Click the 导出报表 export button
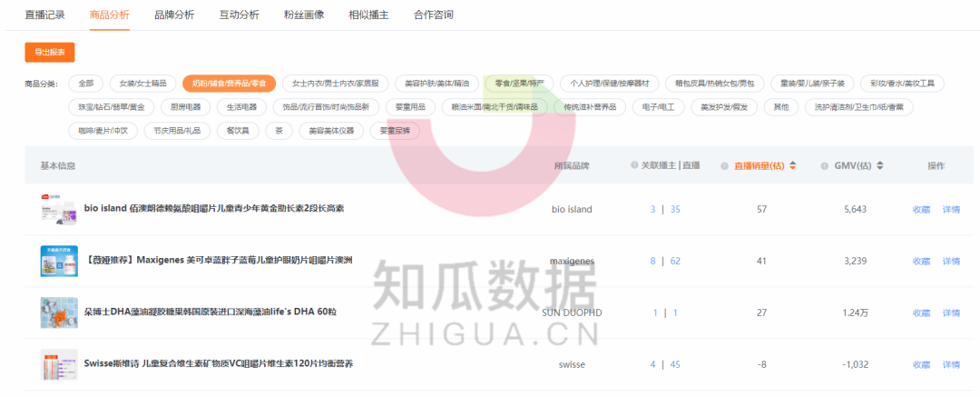 tap(50, 53)
